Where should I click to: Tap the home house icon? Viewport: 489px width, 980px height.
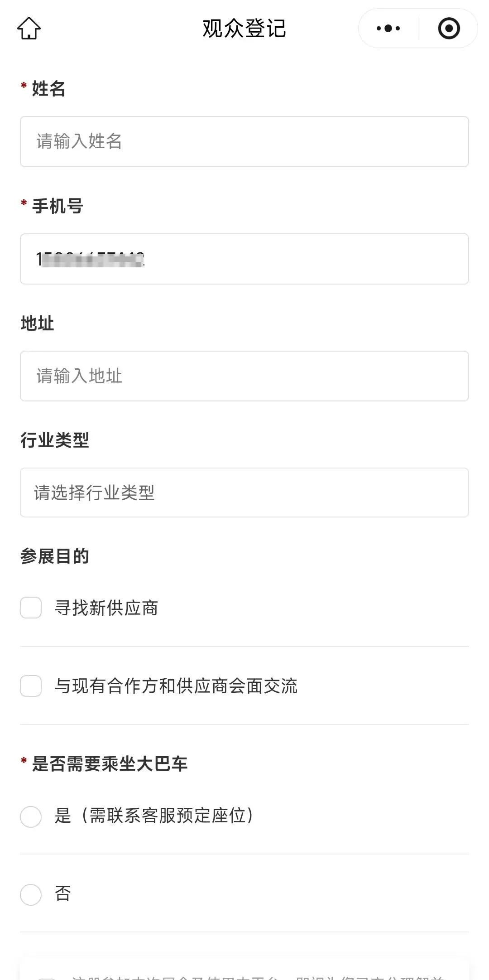29,29
